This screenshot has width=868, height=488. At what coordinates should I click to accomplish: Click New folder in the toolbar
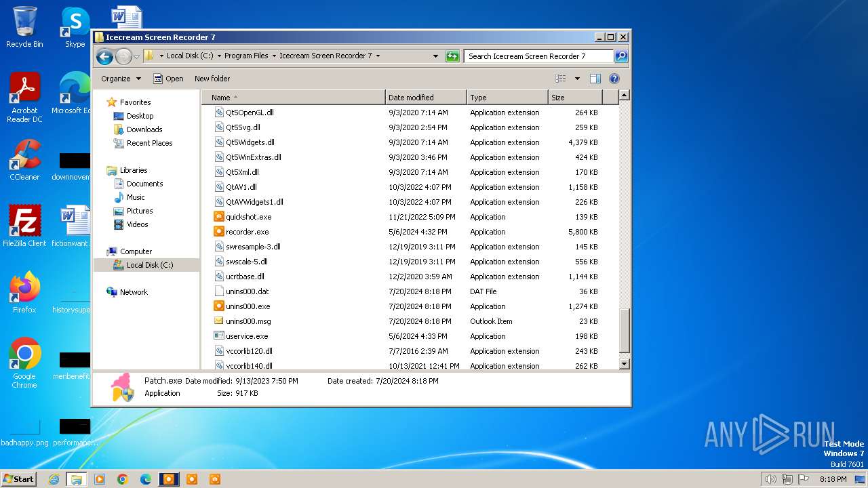click(x=212, y=79)
